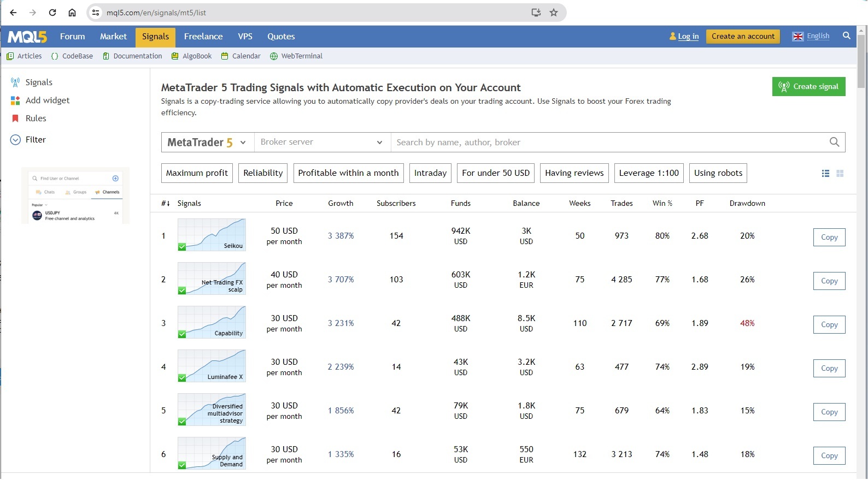Click the WebTerminal globe icon
The width and height of the screenshot is (868, 480).
(274, 56)
